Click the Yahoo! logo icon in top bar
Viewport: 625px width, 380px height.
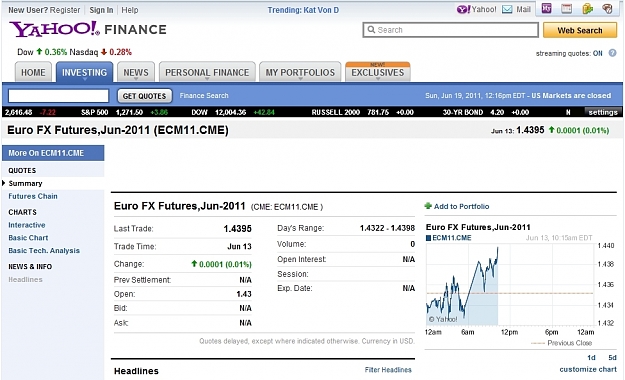click(464, 9)
